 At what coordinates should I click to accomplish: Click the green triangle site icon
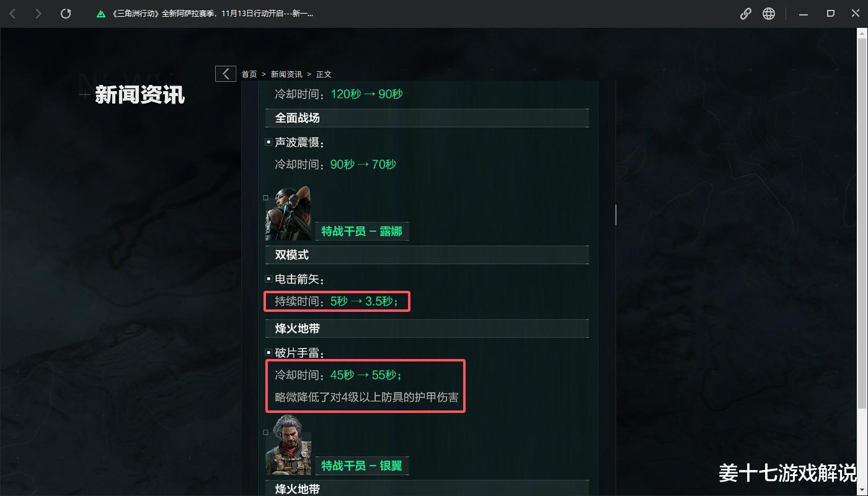tap(101, 14)
